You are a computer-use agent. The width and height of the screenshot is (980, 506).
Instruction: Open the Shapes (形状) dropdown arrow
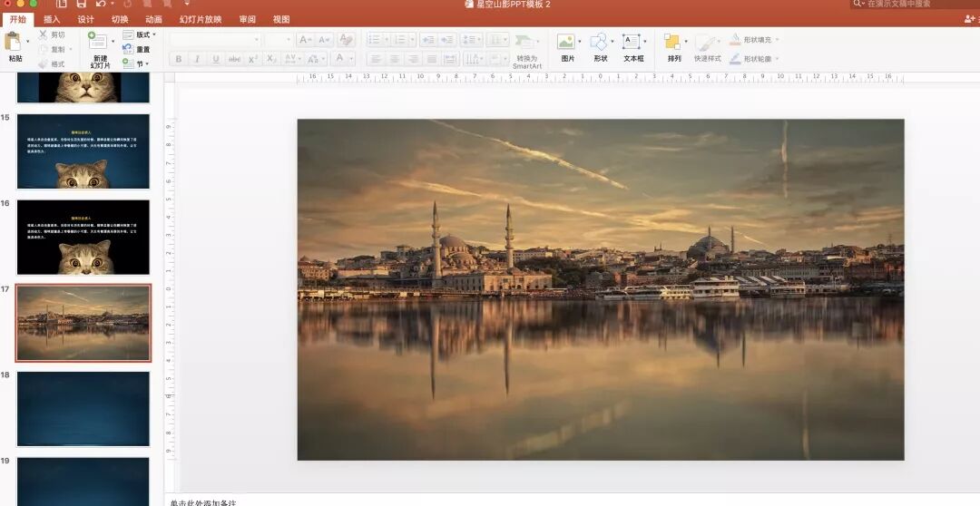click(x=612, y=41)
